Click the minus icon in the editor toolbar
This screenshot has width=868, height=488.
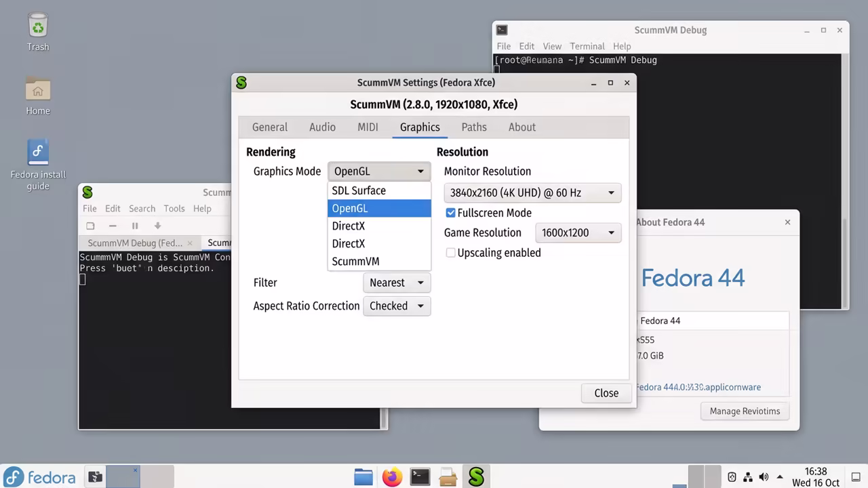tap(113, 226)
